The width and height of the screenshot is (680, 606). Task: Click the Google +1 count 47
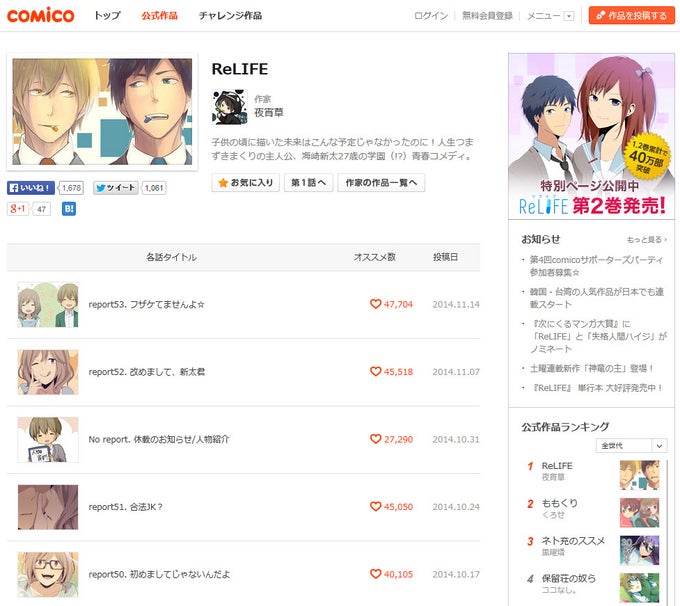(41, 209)
